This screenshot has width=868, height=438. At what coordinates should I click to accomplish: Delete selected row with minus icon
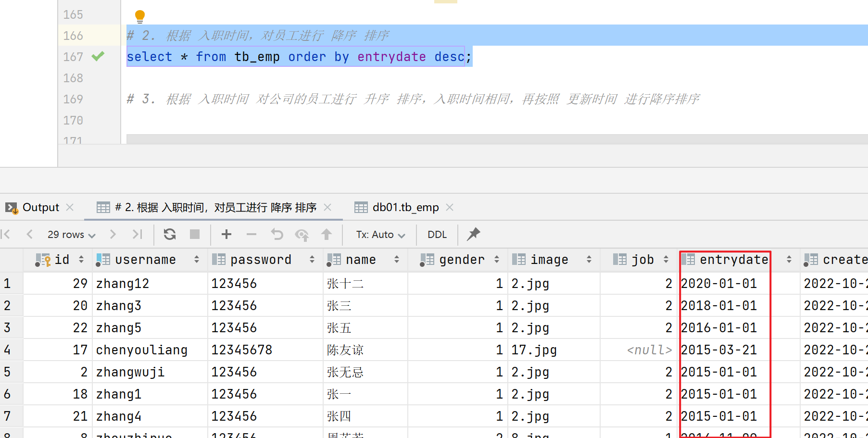click(252, 234)
